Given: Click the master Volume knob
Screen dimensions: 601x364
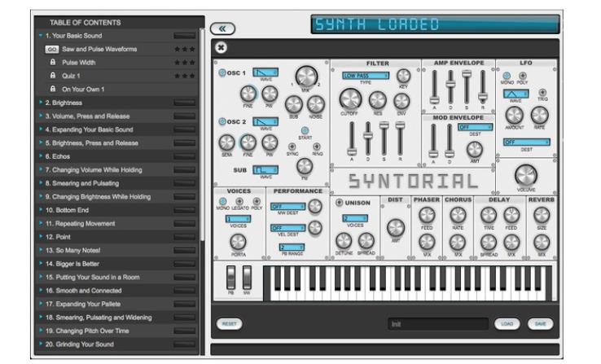Looking at the screenshot, I should point(525,176).
